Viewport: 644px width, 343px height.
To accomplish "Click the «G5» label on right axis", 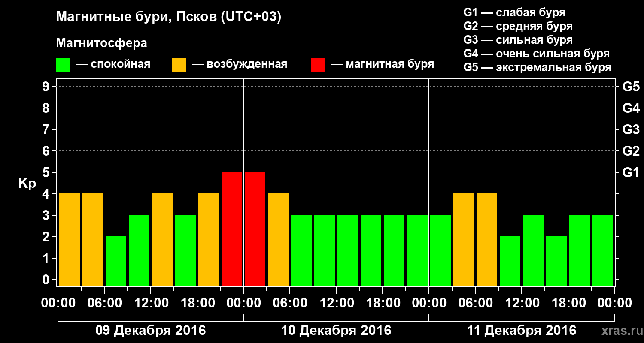I will (631, 87).
